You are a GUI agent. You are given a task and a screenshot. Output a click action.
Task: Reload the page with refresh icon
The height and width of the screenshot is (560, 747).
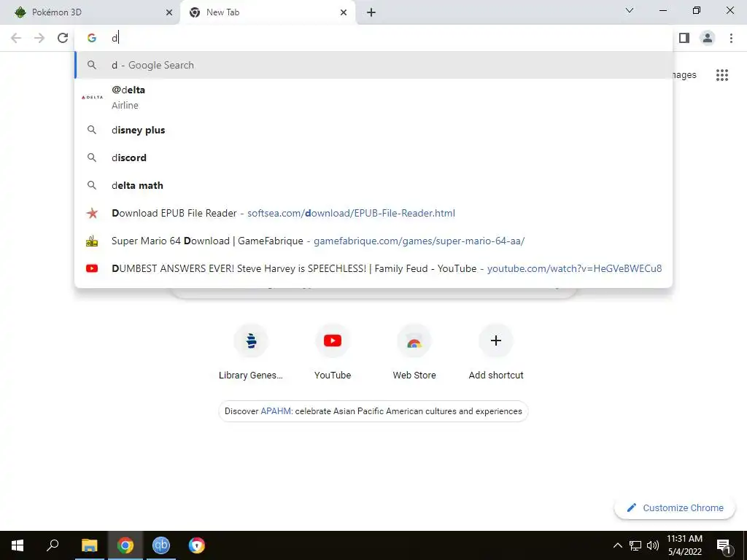63,38
